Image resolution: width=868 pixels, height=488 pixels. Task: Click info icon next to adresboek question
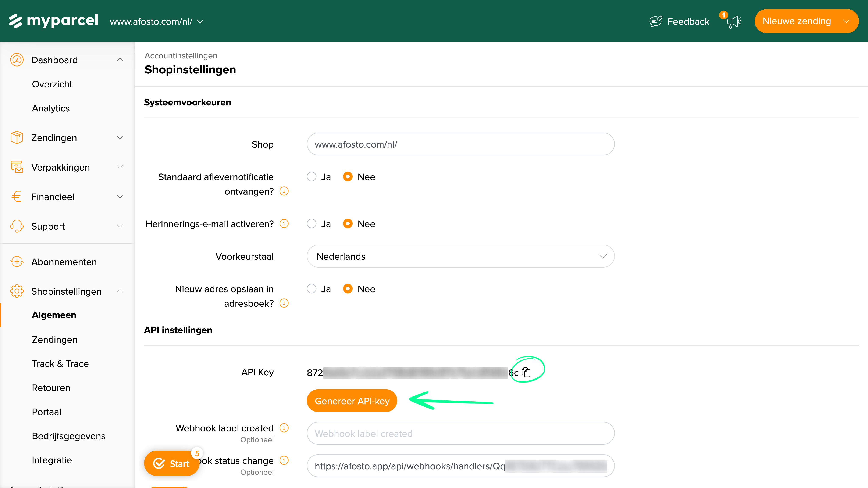point(284,303)
